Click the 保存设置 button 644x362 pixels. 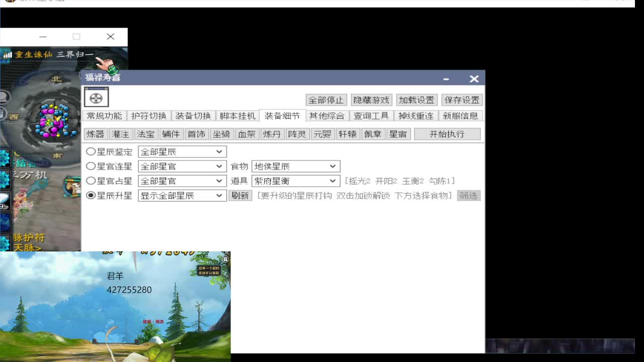(462, 100)
